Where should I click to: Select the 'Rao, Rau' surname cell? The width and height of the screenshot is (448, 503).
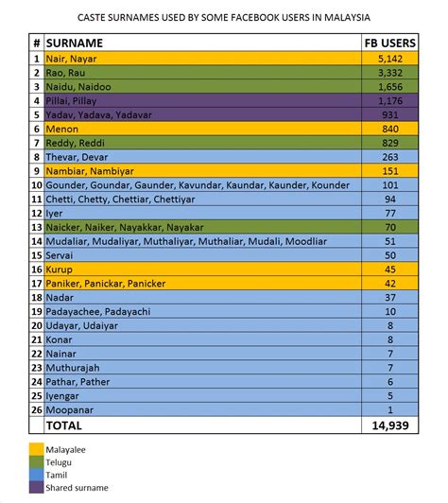(202, 73)
